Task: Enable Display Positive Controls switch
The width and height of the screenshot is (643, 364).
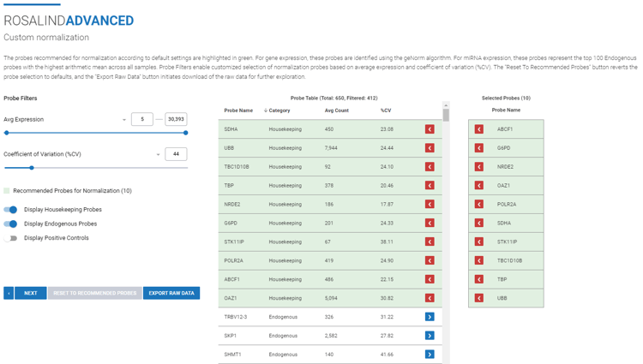Action: [10, 238]
